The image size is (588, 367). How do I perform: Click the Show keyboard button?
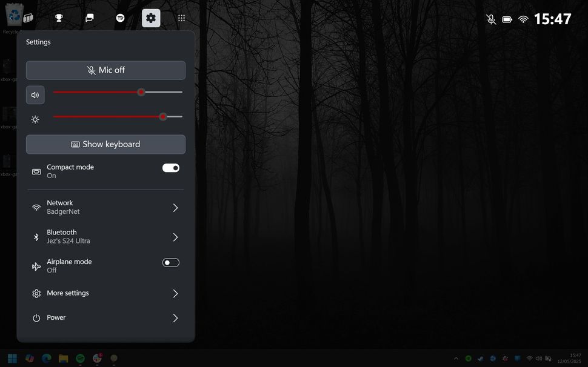(105, 144)
